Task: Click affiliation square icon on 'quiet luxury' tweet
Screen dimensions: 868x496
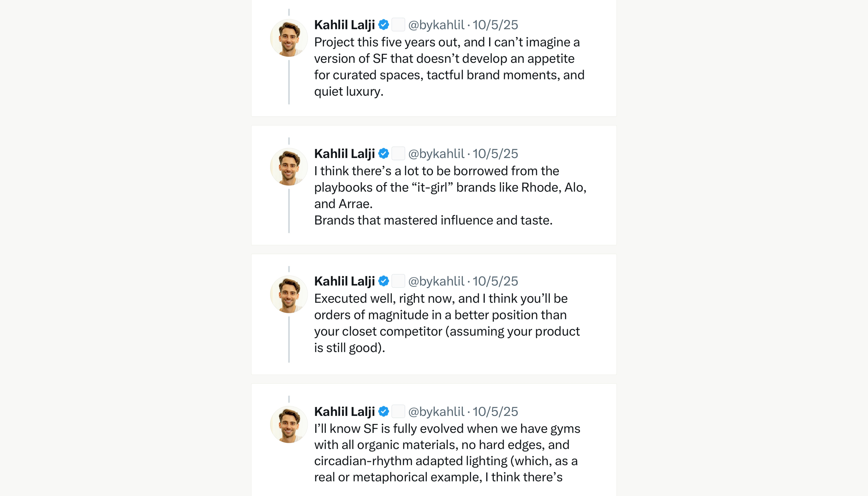Action: tap(398, 25)
